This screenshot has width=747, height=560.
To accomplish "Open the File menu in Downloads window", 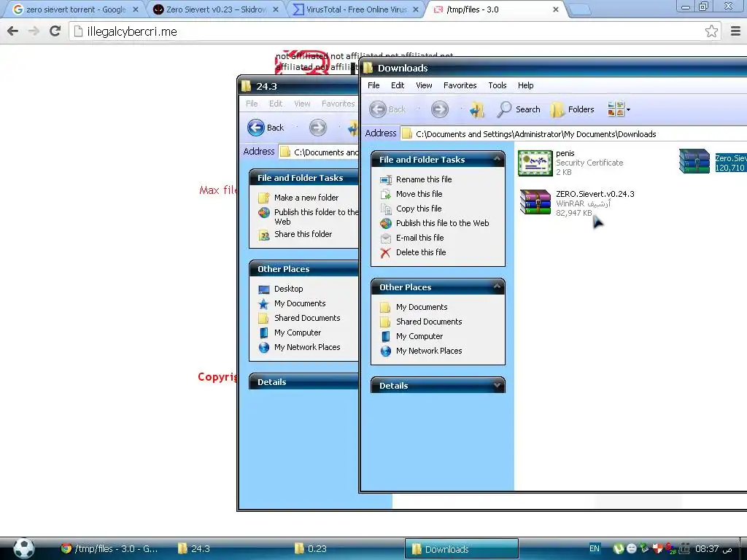I will point(373,85).
